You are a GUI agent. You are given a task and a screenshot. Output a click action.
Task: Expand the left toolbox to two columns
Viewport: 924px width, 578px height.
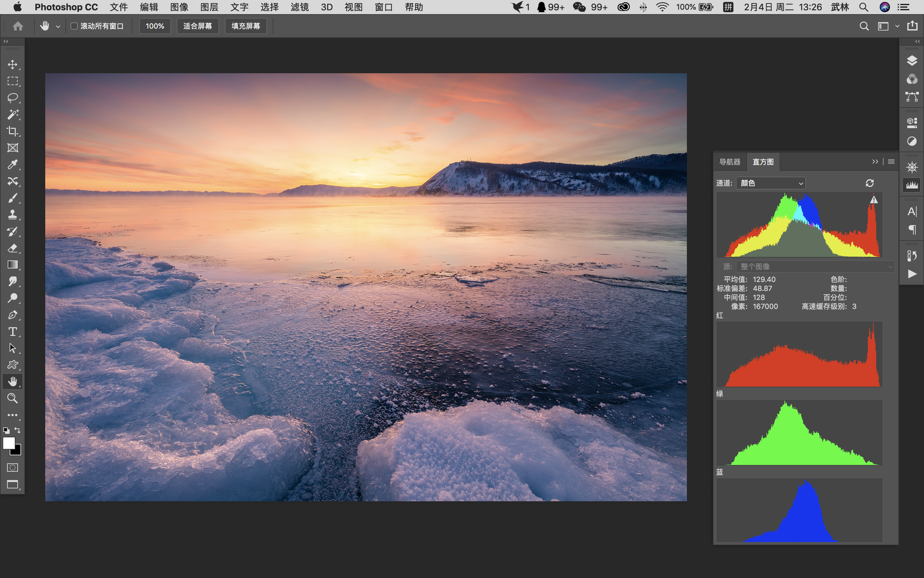pos(6,41)
